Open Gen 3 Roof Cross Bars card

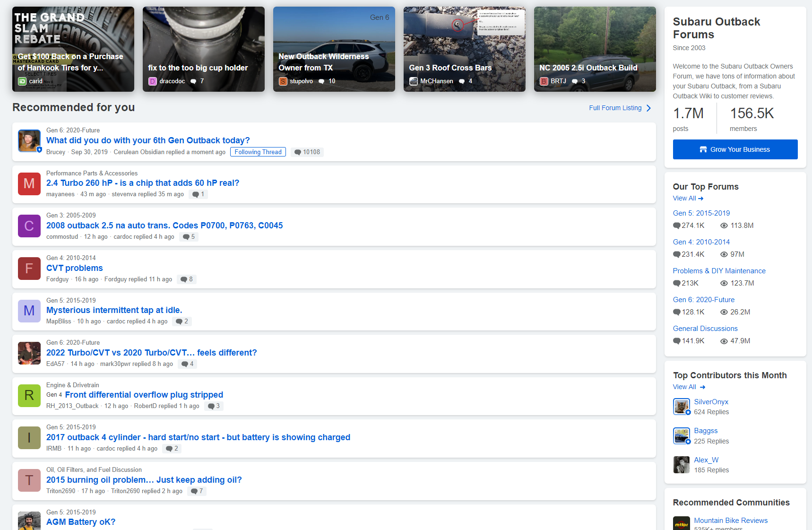tap(465, 49)
